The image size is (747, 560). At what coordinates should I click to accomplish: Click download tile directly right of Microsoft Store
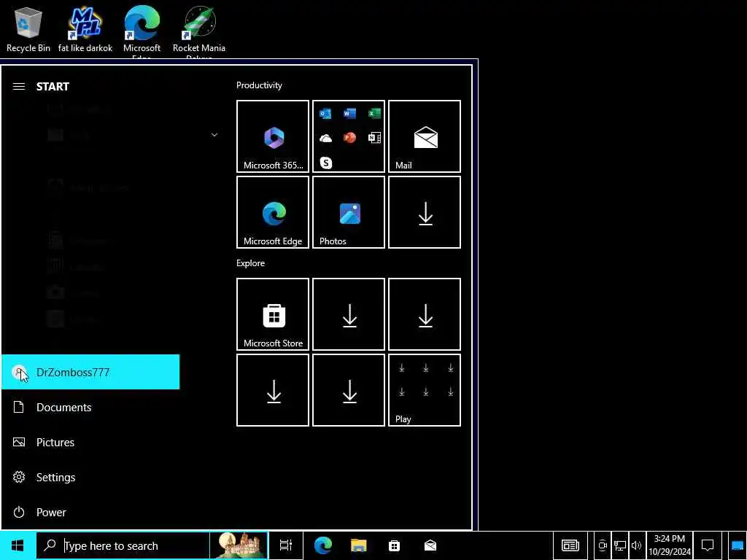tap(349, 314)
